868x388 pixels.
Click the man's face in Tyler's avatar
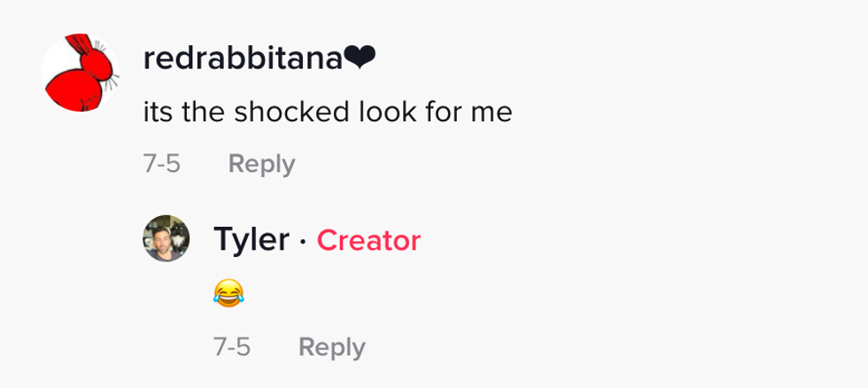(160, 244)
